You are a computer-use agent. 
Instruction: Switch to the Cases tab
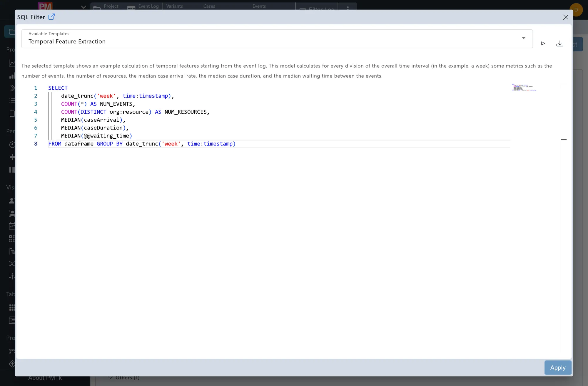click(x=209, y=6)
